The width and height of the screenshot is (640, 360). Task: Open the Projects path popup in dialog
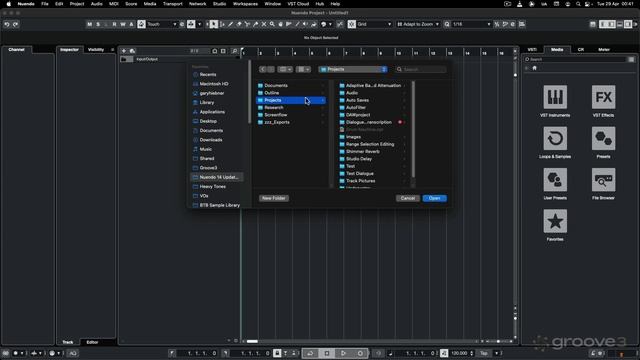(x=353, y=69)
